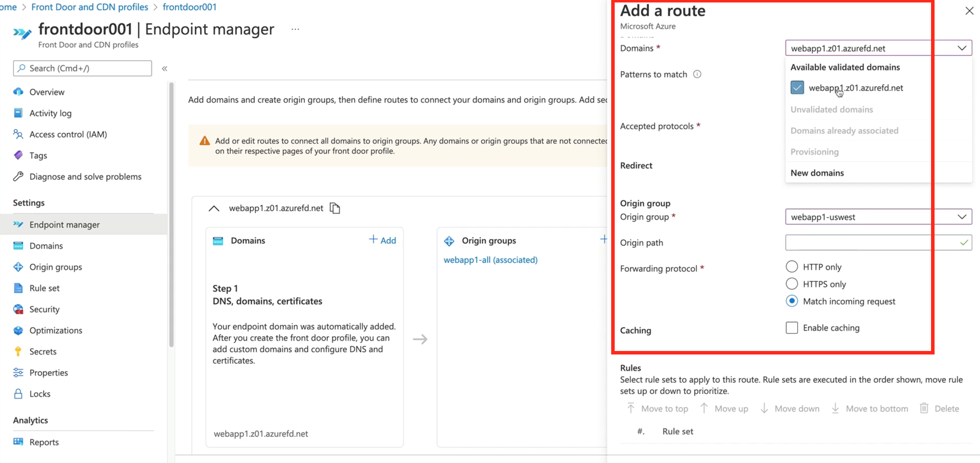
Task: Click the Endpoint manager sidebar icon
Action: pos(18,224)
